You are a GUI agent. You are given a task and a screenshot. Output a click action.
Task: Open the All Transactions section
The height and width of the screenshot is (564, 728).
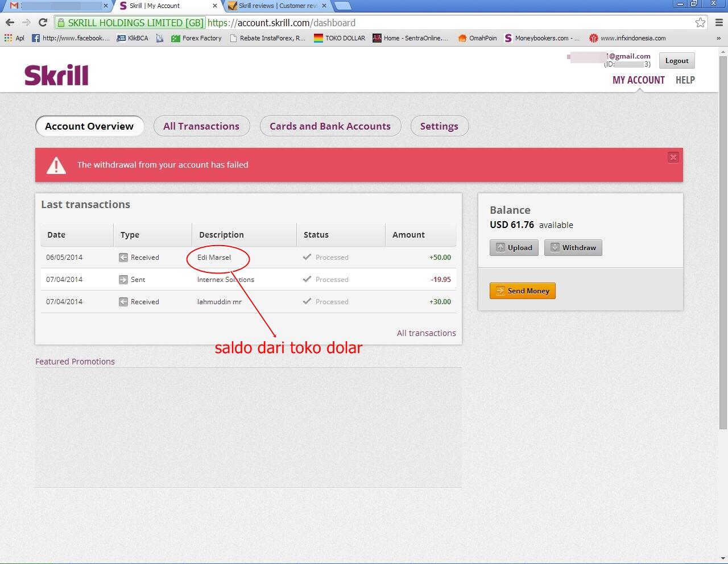[201, 126]
